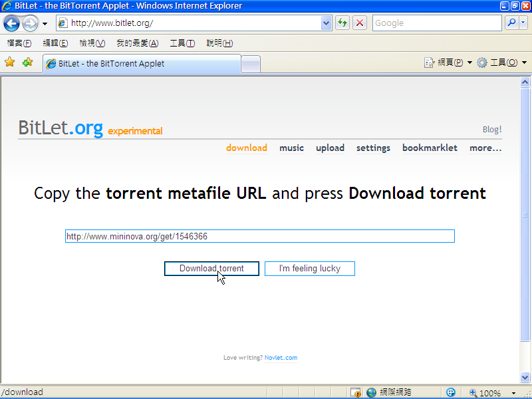Open the 工具(T) menu bar item

click(182, 43)
